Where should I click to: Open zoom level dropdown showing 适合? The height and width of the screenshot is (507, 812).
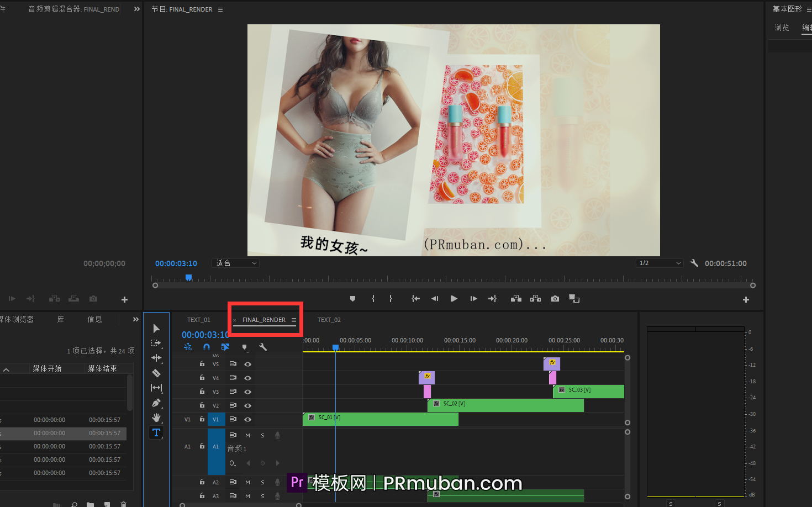click(x=236, y=263)
